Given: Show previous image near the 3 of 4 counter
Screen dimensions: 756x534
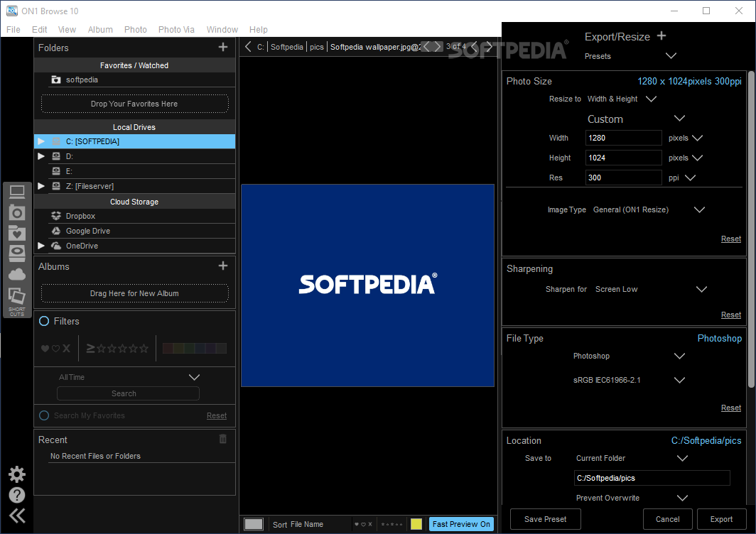Looking at the screenshot, I should point(474,47).
